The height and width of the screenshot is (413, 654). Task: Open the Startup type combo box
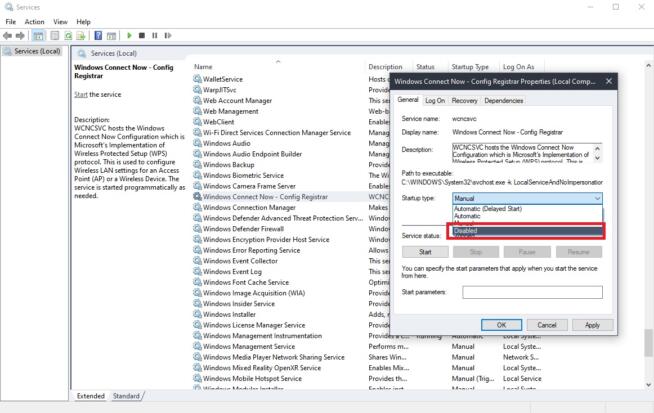527,198
